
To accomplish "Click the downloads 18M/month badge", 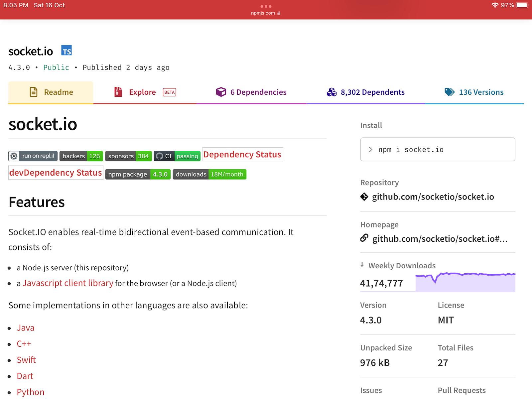I will (209, 175).
